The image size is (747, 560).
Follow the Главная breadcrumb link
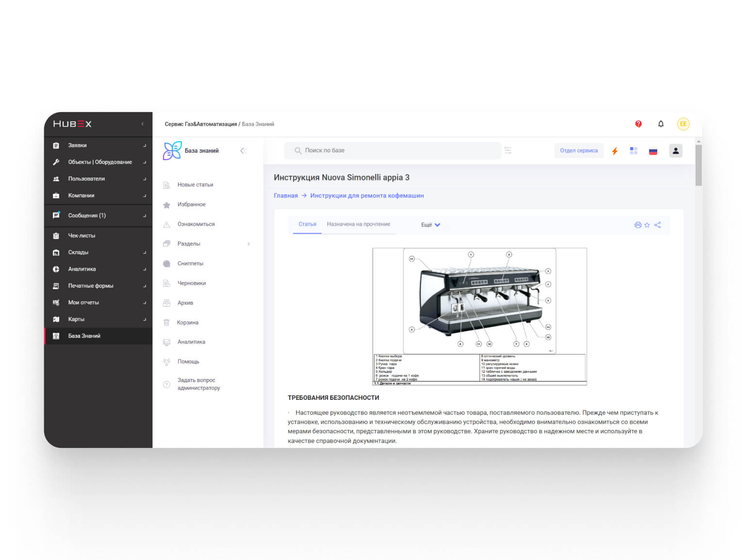click(285, 196)
